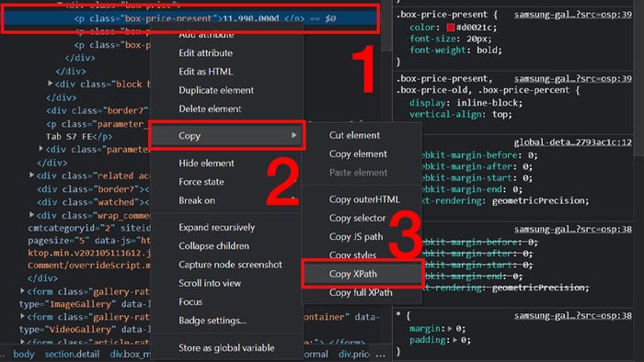Expand the ImageGallery form node
The image size is (644, 362).
point(23,290)
